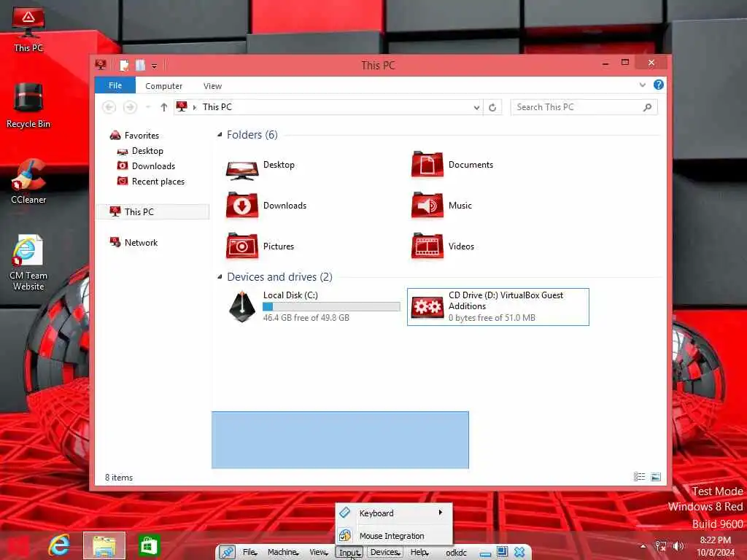Viewport: 747px width, 560px height.
Task: Click the Search This PC field
Action: tap(584, 107)
